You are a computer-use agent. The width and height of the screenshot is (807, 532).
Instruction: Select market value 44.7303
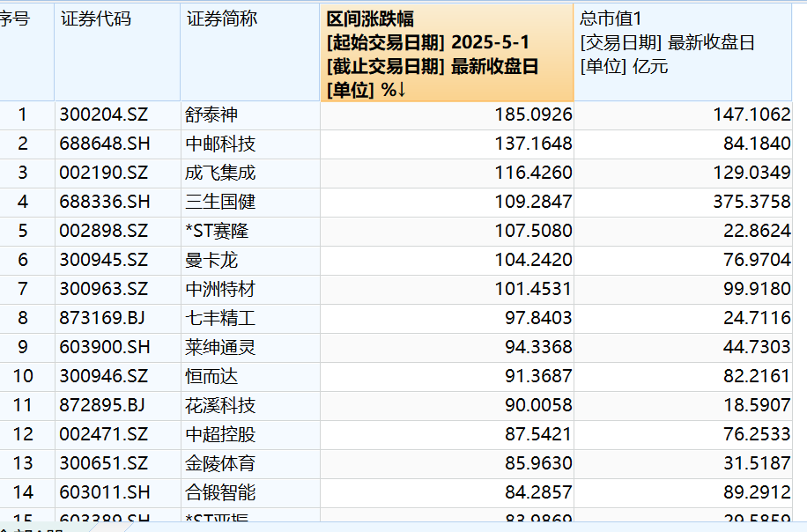(757, 347)
